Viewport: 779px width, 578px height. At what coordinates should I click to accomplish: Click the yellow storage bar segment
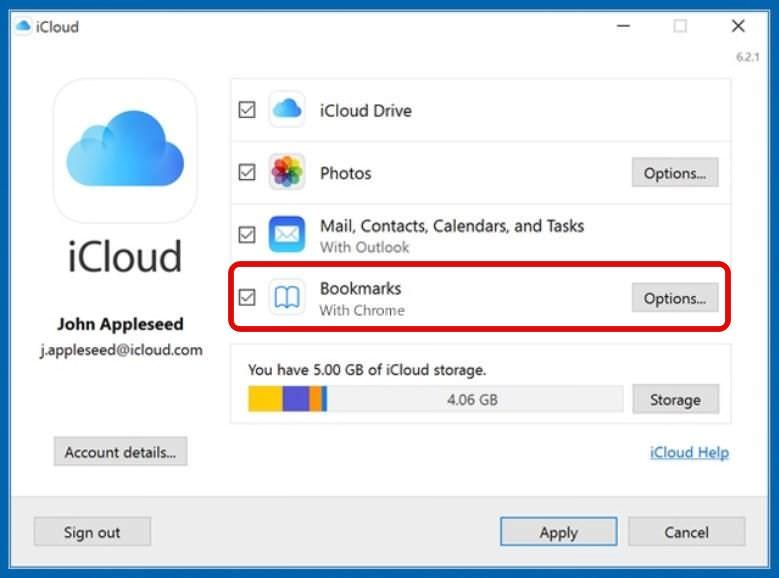pyautogui.click(x=265, y=399)
